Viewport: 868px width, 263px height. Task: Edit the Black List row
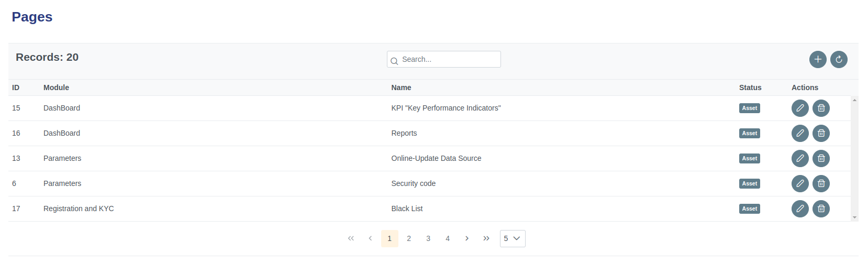[800, 209]
